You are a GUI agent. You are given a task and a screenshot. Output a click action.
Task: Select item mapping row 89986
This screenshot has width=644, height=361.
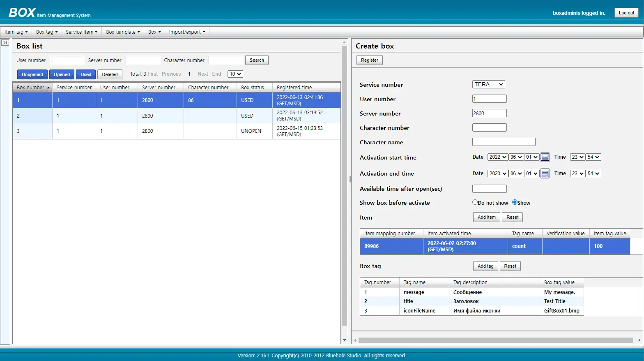click(x=495, y=246)
